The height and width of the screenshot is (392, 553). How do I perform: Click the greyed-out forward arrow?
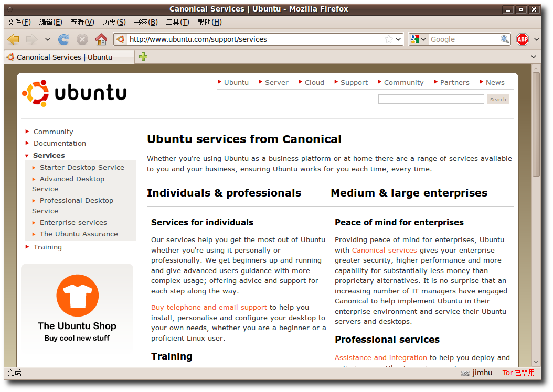(x=31, y=39)
